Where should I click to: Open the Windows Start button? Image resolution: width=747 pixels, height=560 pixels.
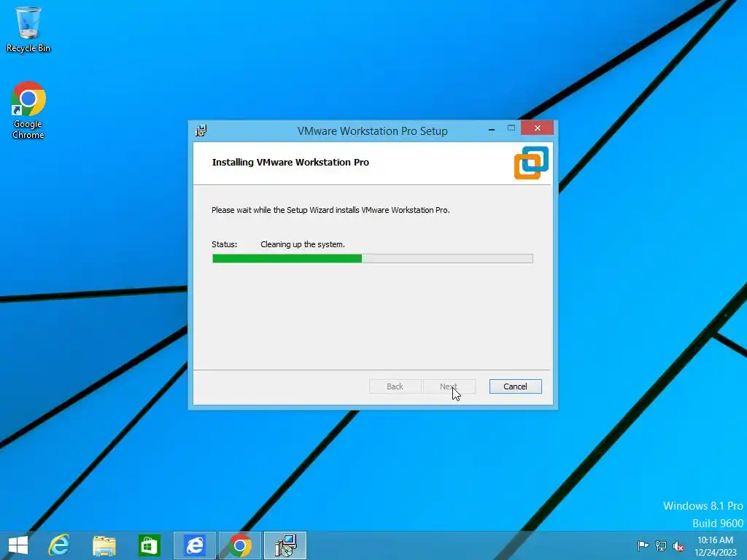pyautogui.click(x=18, y=545)
